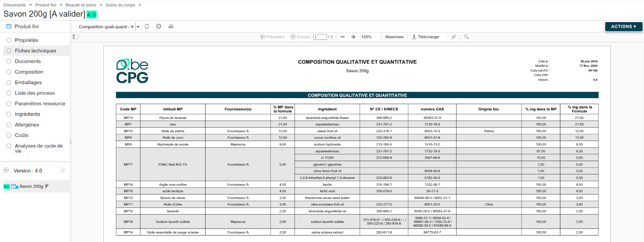This screenshot has width=644, height=242.
Task: Download the document via Télécharger
Action: [425, 37]
